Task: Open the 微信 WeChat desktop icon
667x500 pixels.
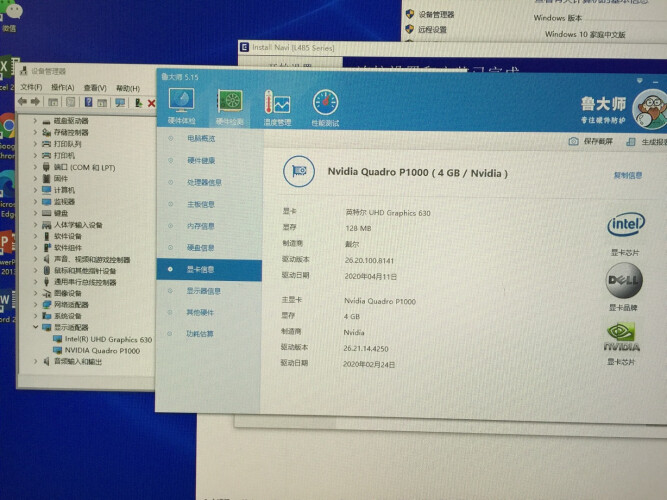Action: click(9, 17)
